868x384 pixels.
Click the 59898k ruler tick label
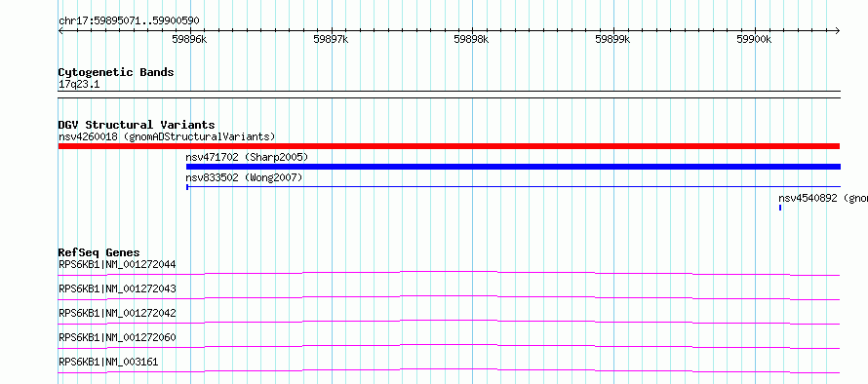(x=471, y=39)
